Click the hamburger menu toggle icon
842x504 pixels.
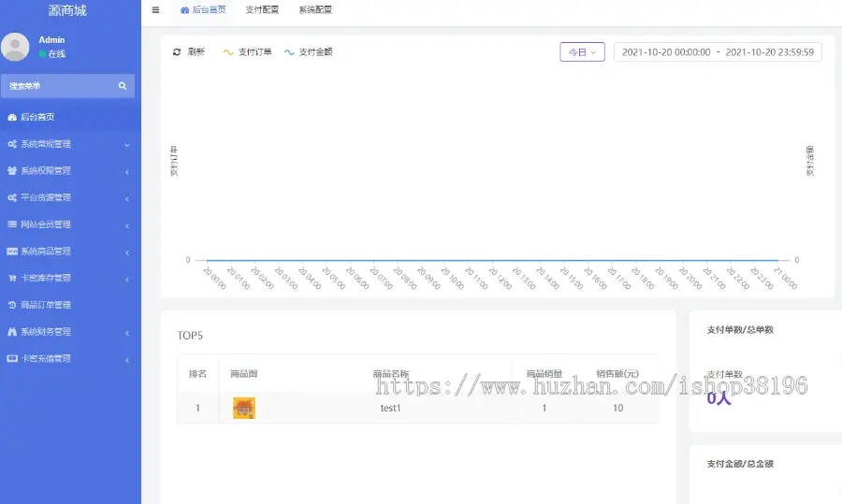point(155,10)
